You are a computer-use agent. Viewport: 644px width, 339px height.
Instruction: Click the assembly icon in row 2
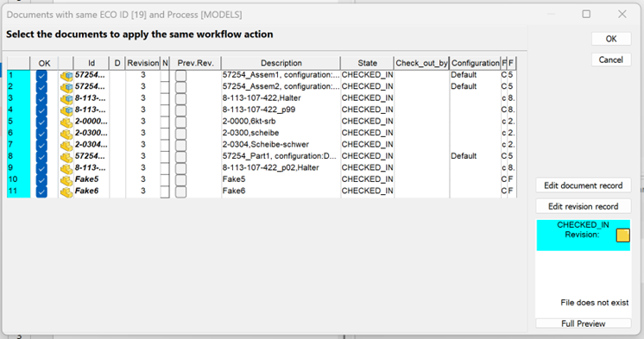(66, 87)
